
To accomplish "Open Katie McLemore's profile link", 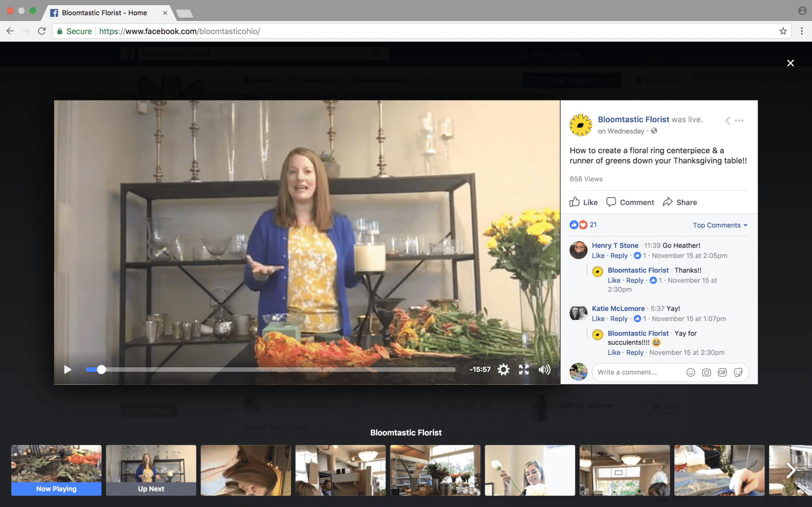I will point(618,309).
